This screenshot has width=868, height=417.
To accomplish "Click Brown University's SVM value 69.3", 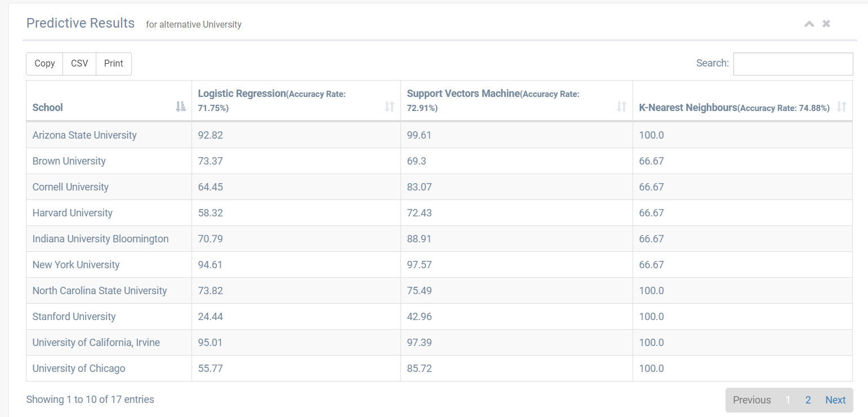I will click(416, 161).
